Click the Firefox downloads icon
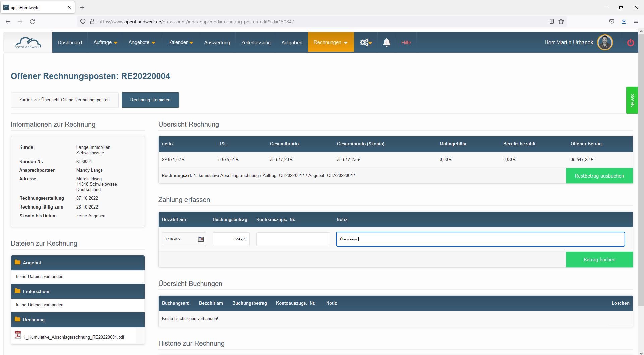 click(624, 22)
